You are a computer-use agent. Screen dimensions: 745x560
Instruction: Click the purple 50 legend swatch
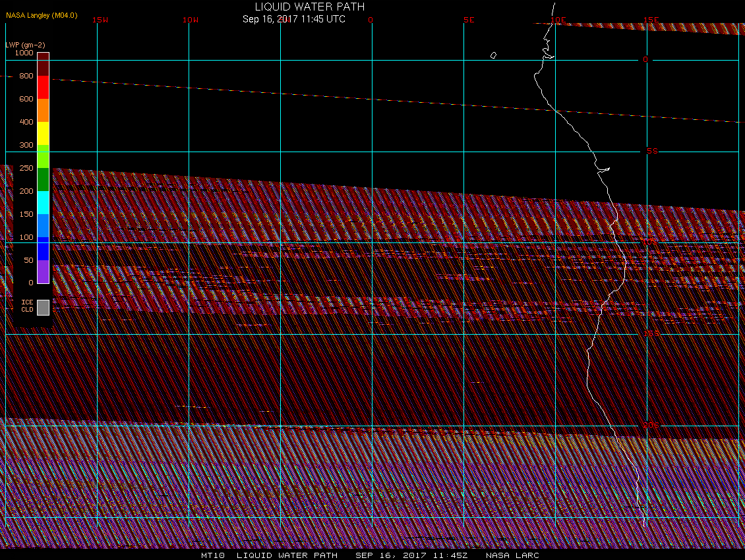coord(44,271)
